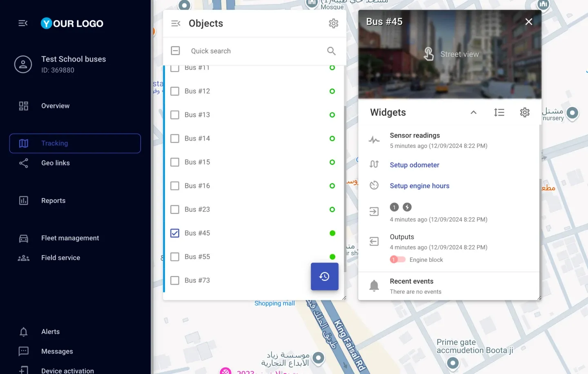Check the Bus #14 checkbox

click(x=175, y=138)
